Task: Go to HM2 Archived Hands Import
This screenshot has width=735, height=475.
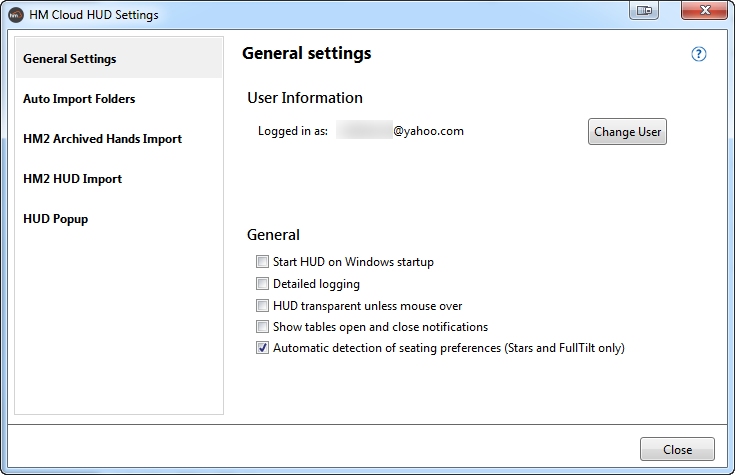Action: point(102,139)
